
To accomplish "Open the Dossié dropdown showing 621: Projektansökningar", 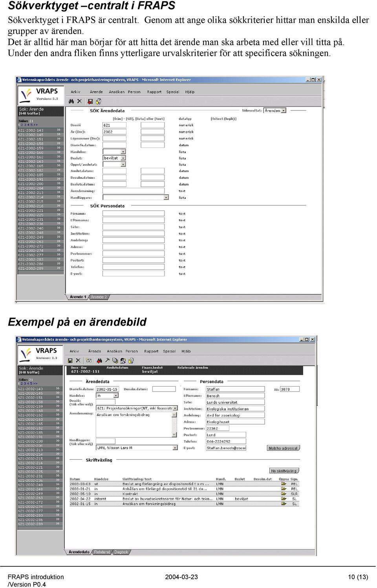I will point(175,408).
